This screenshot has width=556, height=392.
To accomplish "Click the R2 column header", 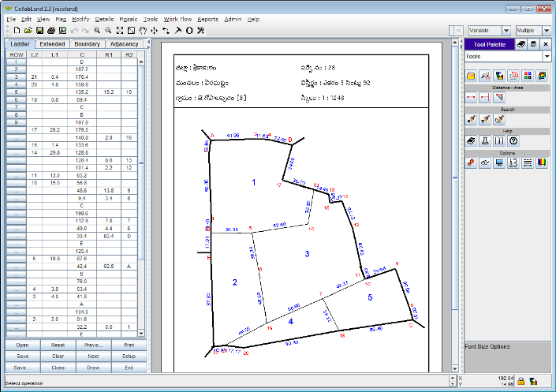I will point(129,54).
